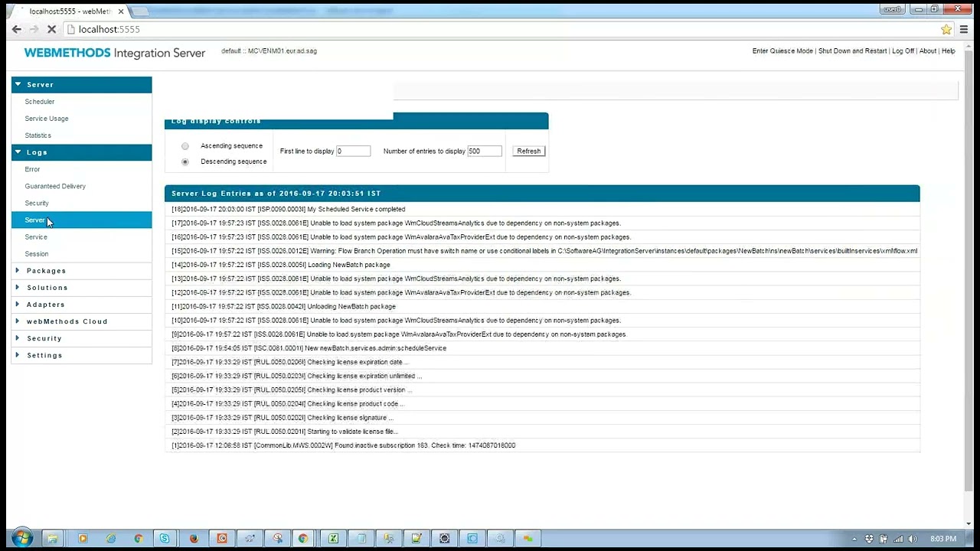Expand the Adapters menu section
The image size is (980, 551).
[x=81, y=305]
